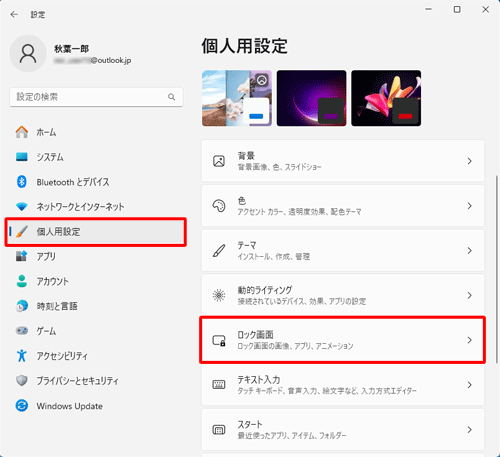Click the Windows Update sync icon
The height and width of the screenshot is (457, 500).
(x=22, y=406)
